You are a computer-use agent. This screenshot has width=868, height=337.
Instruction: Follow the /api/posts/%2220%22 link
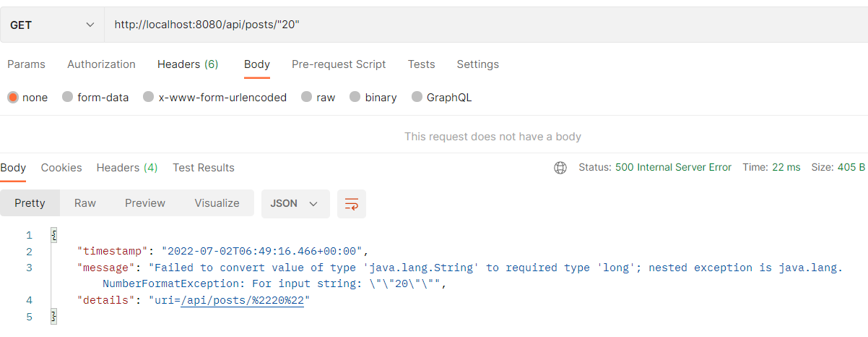(242, 300)
